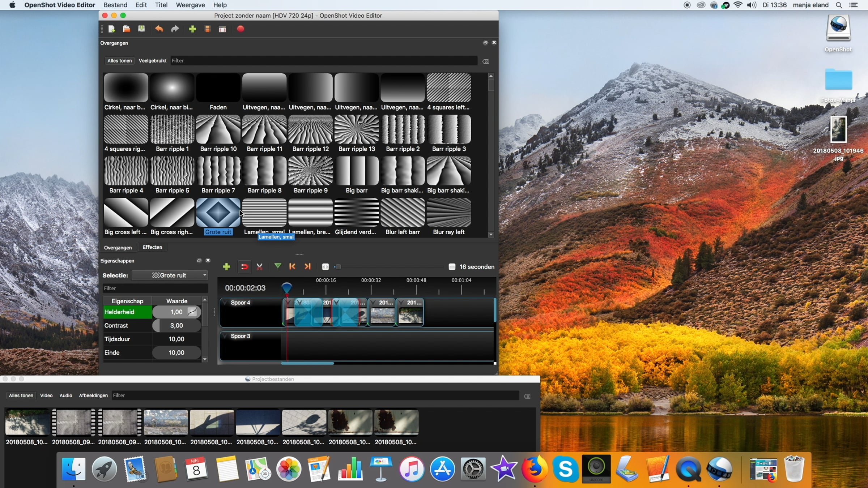This screenshot has height=488, width=868.
Task: Add a track with the green plus
Action: pos(226,267)
